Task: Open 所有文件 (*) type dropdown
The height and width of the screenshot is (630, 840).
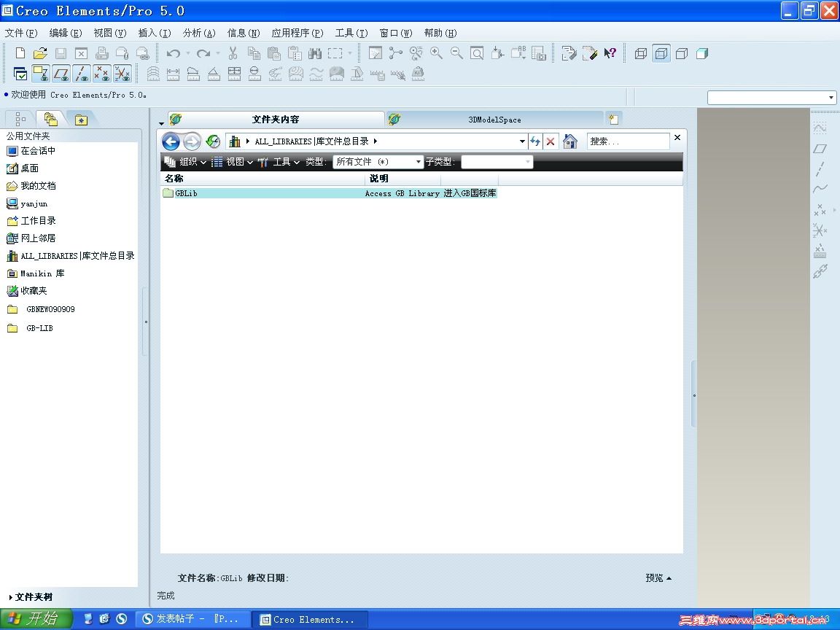Action: click(378, 162)
